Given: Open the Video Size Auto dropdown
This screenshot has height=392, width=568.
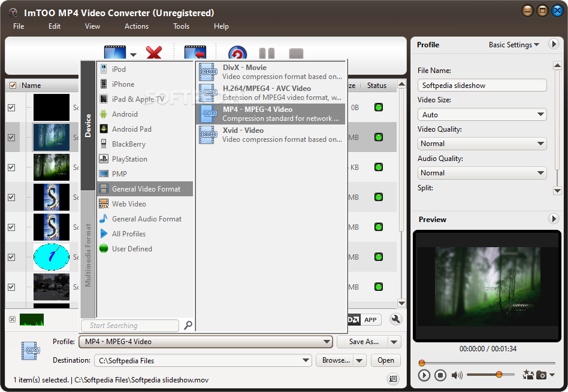Looking at the screenshot, I should [x=482, y=115].
